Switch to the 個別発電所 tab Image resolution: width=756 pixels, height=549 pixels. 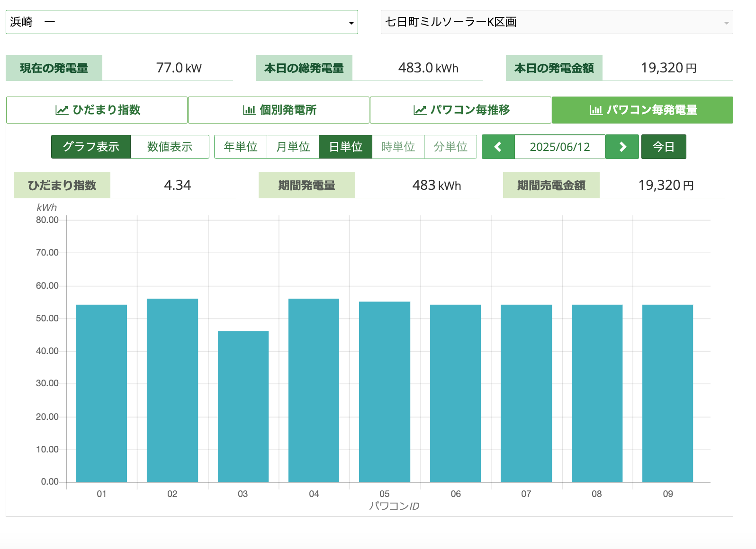[279, 110]
